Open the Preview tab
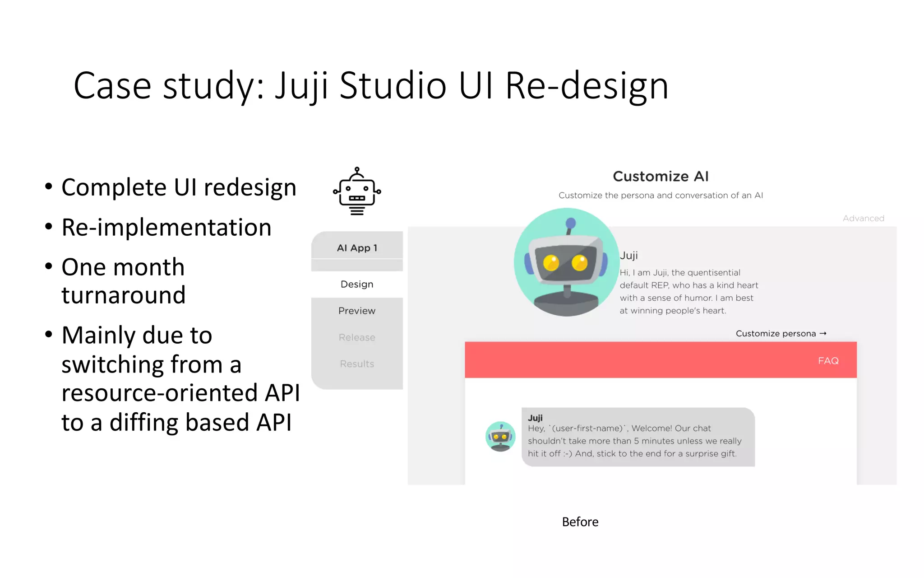 pyautogui.click(x=357, y=311)
